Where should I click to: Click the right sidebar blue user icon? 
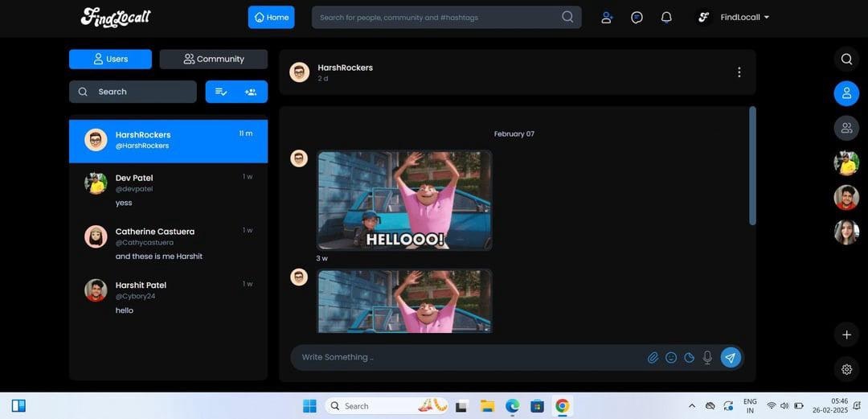click(846, 93)
